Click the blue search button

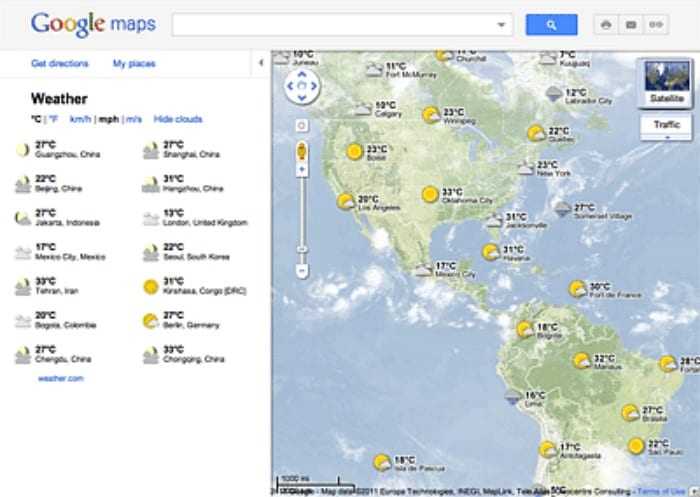pos(551,25)
